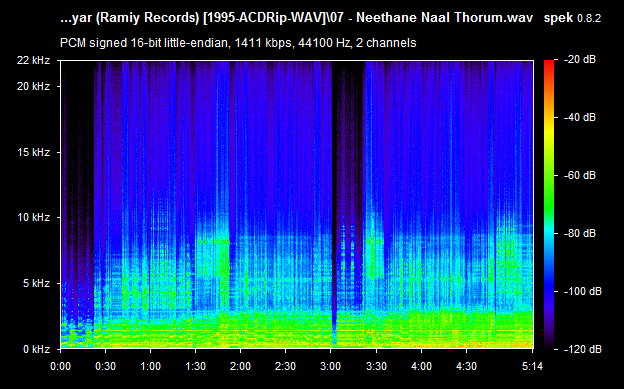The width and height of the screenshot is (624, 389).
Task: Click the PCM signed 16-bit codec info line
Action: 238,43
